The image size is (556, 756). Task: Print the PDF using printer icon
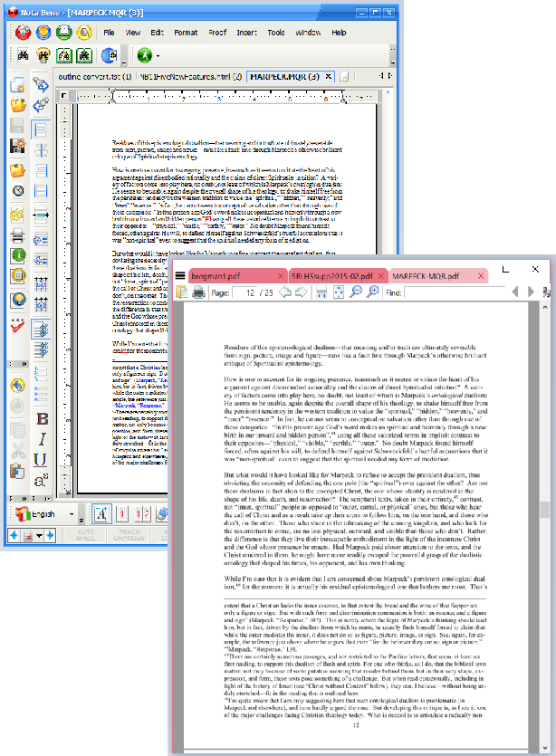[x=198, y=292]
